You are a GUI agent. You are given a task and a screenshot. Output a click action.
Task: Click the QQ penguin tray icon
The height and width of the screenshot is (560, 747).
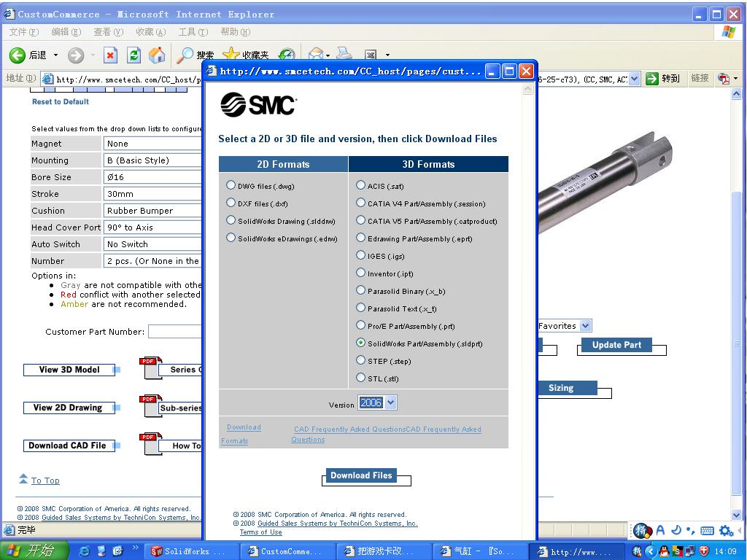tap(664, 551)
